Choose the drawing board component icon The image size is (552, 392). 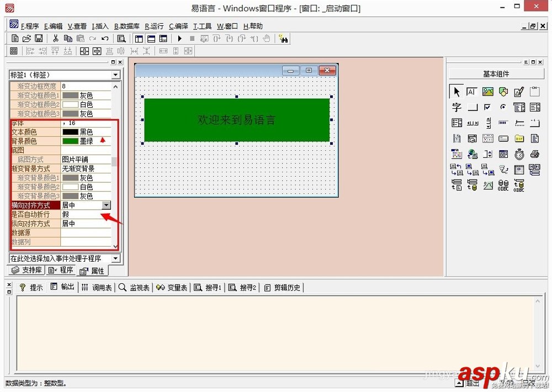tap(519, 92)
